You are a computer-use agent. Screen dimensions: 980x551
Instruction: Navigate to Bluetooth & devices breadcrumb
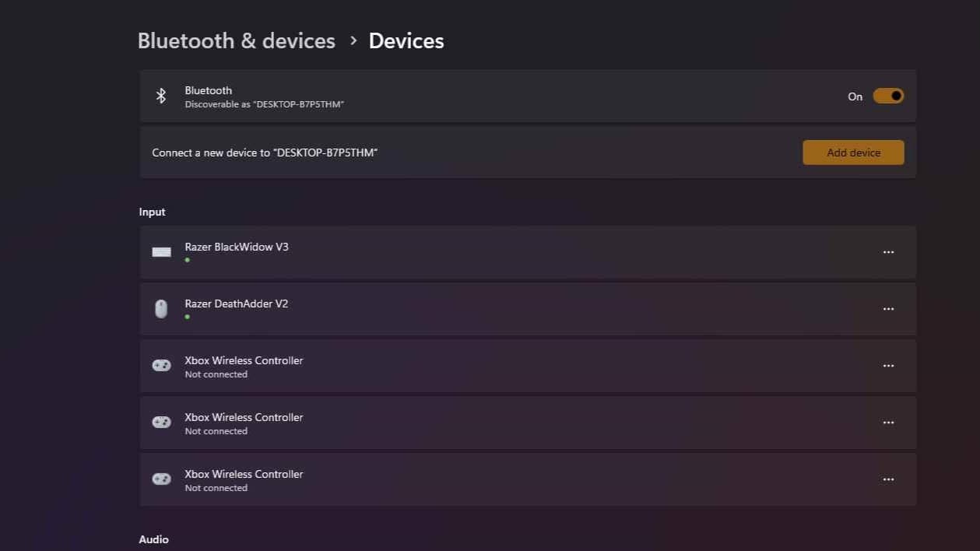click(236, 40)
